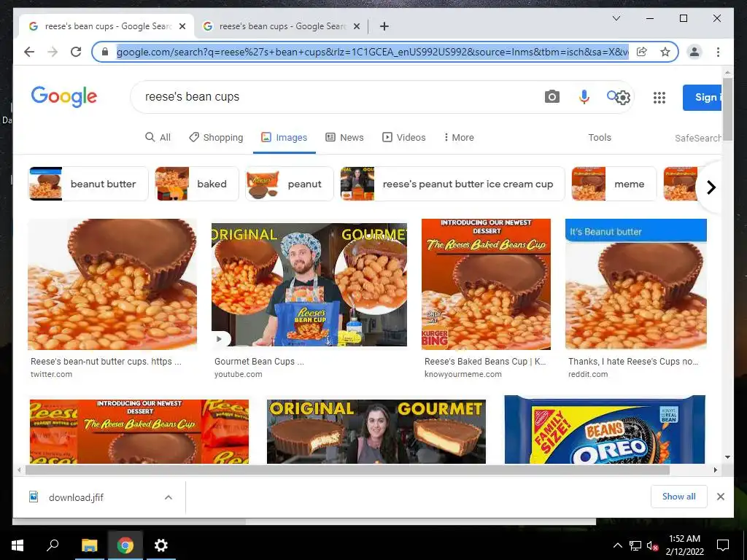
Task: Open the It's Beanut butter reddit image
Action: 636,284
